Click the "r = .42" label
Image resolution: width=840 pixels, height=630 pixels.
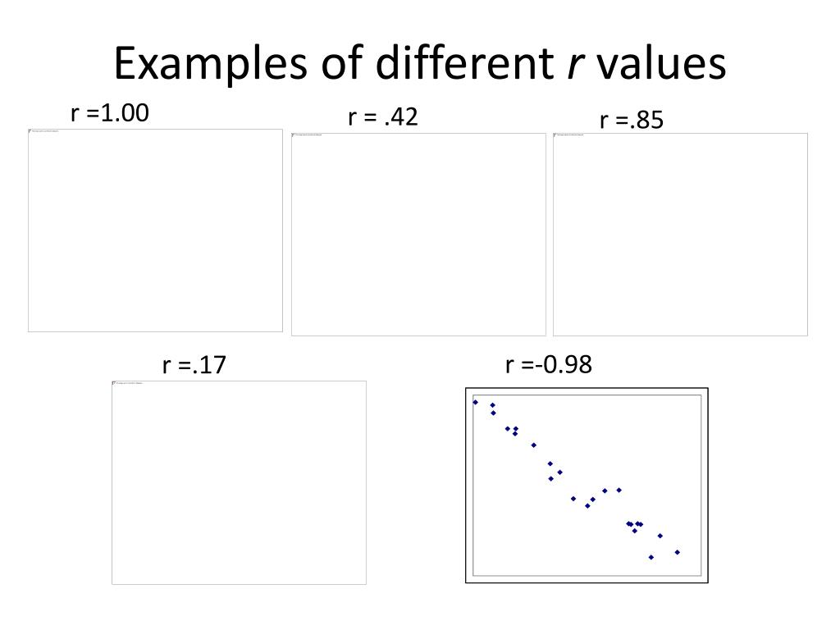tap(382, 118)
